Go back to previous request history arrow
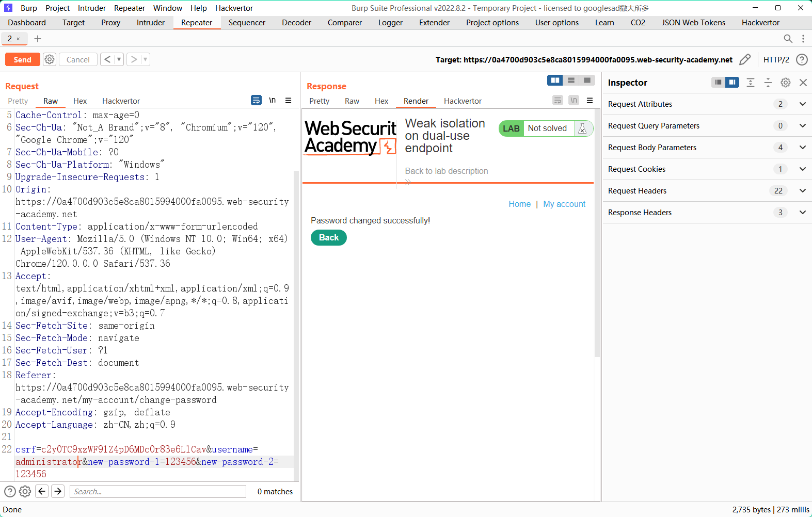Image resolution: width=812 pixels, height=517 pixels. 107,59
